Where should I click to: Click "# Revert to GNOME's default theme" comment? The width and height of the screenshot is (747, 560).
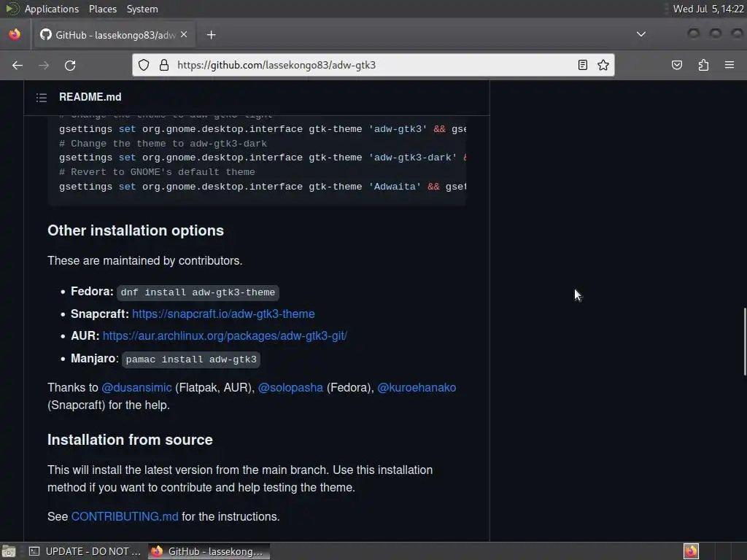click(157, 172)
